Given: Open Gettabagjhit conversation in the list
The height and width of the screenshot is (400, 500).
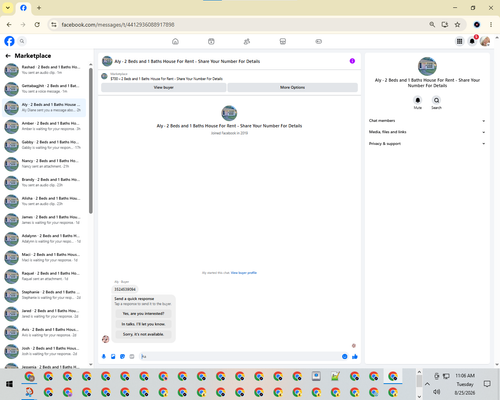Looking at the screenshot, I should tap(44, 89).
